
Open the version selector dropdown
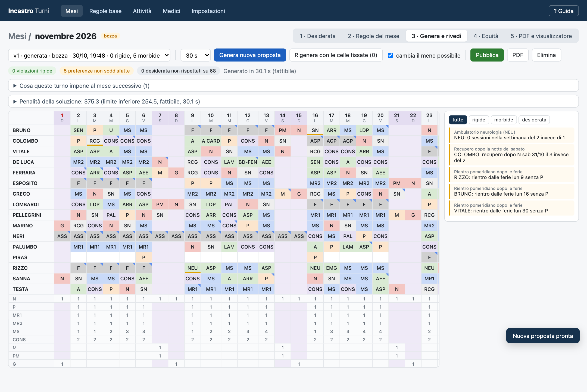(89, 55)
